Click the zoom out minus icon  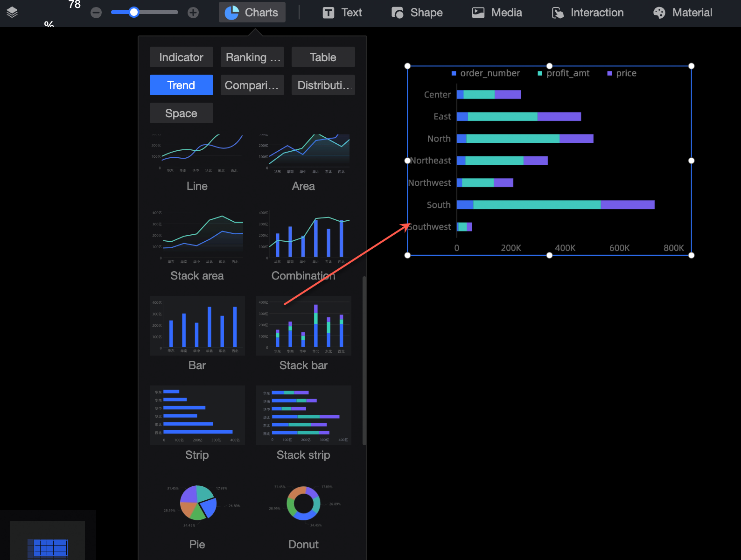click(x=96, y=13)
